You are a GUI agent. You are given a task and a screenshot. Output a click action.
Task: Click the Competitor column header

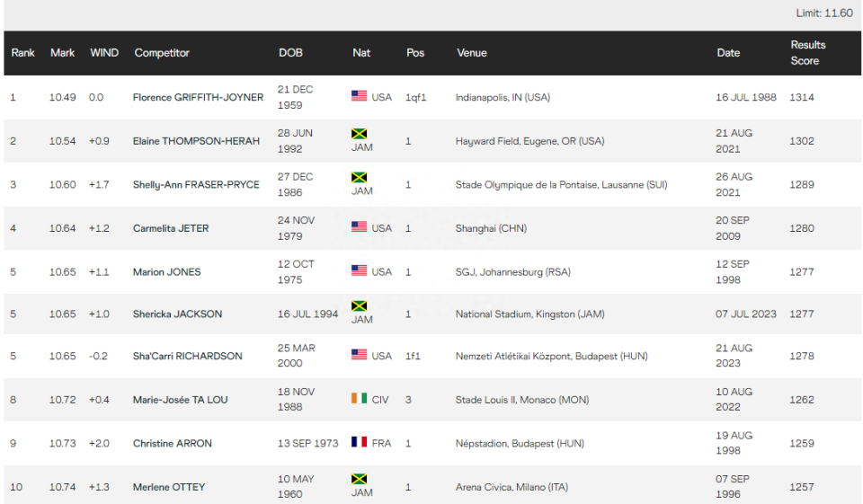coord(162,53)
